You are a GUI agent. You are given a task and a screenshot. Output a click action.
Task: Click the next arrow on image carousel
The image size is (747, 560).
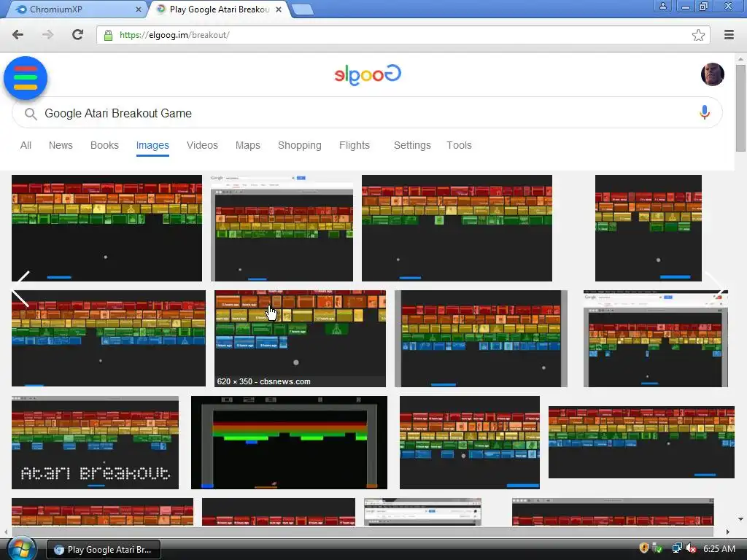pos(715,284)
